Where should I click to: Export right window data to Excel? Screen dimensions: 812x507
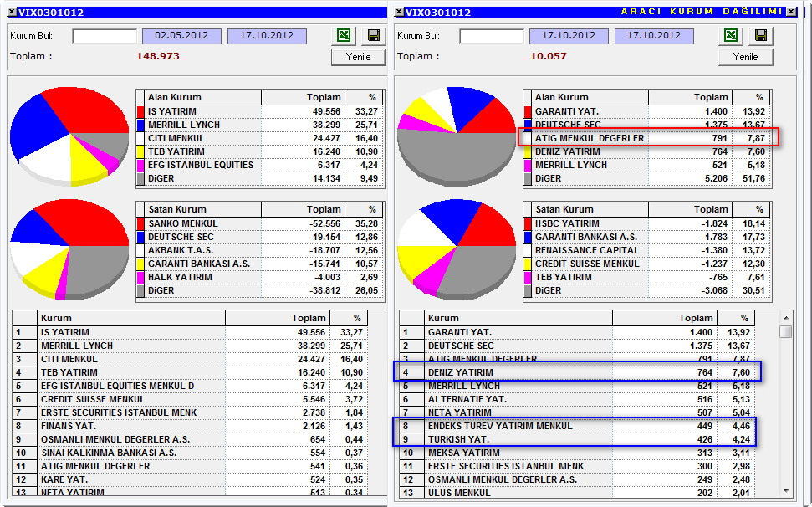click(x=731, y=35)
